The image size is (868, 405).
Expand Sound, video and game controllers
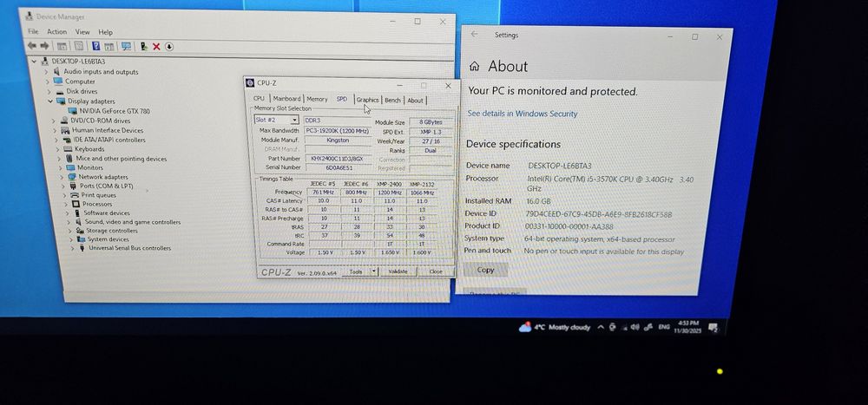68,222
